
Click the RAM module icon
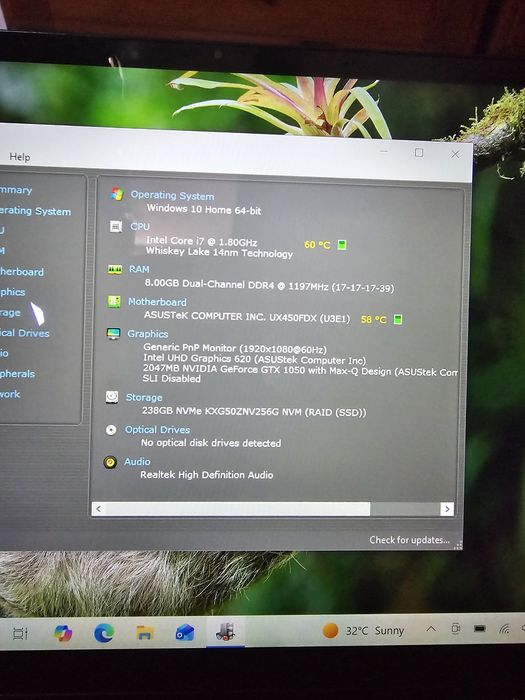click(115, 269)
